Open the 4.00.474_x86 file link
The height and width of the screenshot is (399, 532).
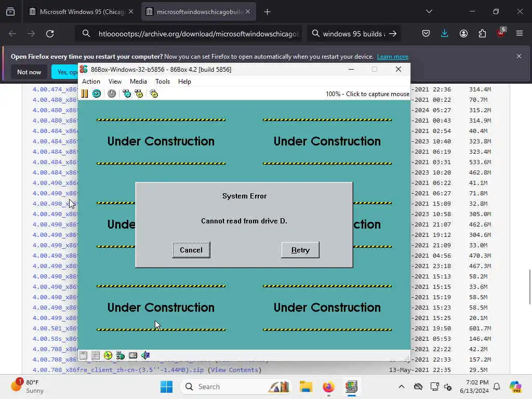(55, 89)
